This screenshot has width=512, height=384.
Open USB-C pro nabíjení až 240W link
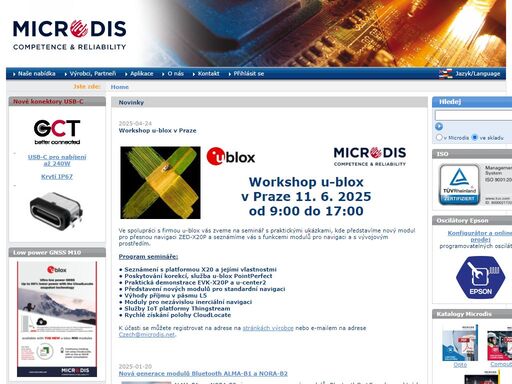(57, 160)
